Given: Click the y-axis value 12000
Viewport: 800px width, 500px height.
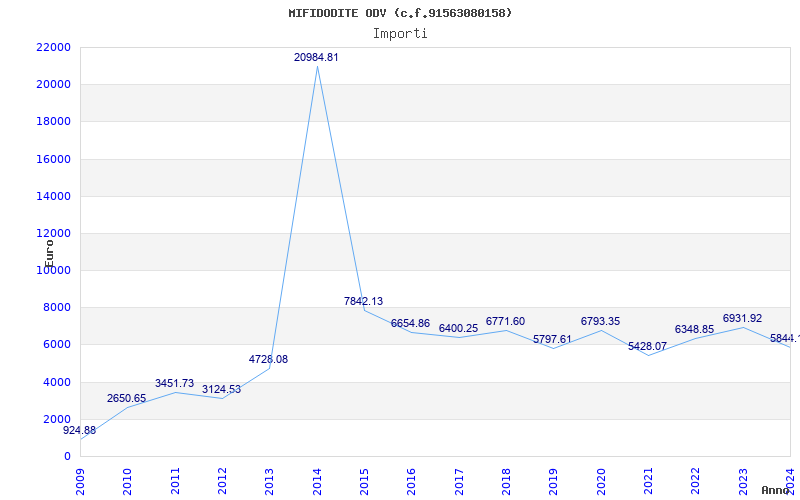Looking at the screenshot, I should (53, 234).
